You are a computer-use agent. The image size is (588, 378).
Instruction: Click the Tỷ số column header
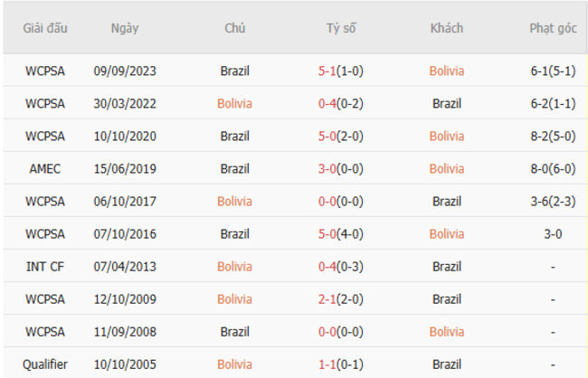(341, 28)
